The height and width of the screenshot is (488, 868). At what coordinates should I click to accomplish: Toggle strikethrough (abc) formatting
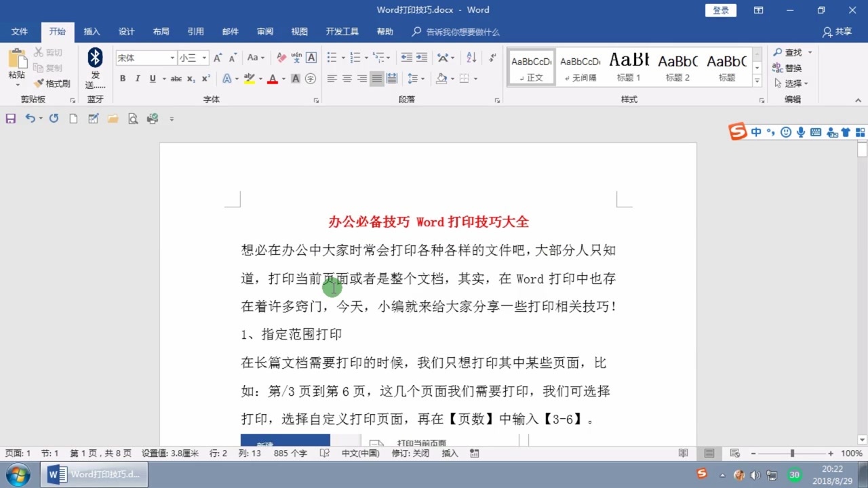[176, 79]
